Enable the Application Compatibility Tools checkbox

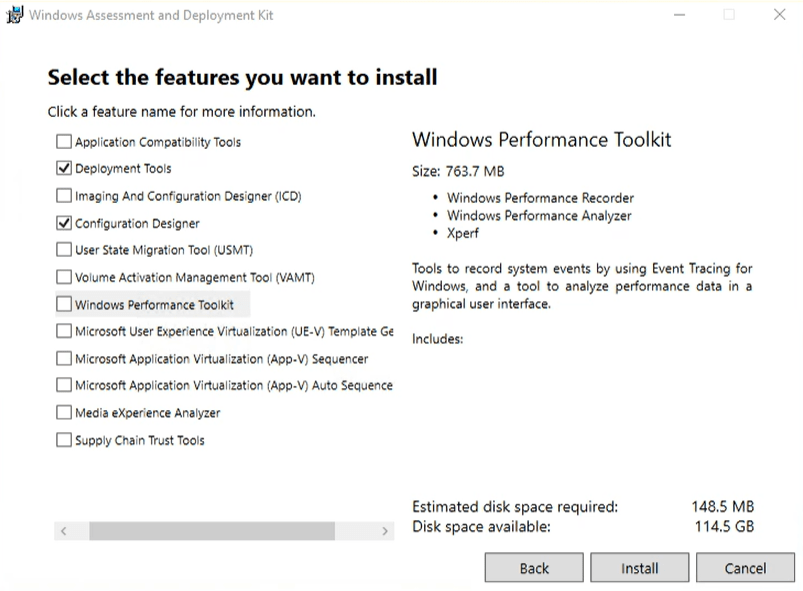64,142
